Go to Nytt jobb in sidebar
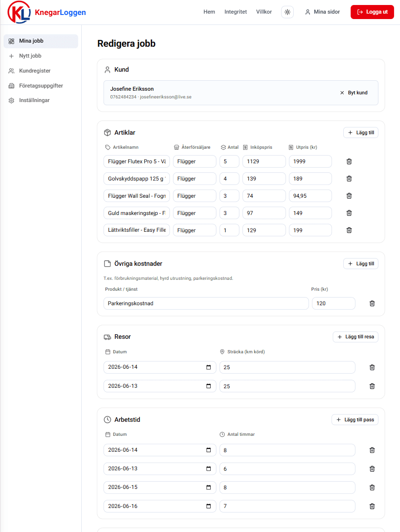 click(41, 56)
